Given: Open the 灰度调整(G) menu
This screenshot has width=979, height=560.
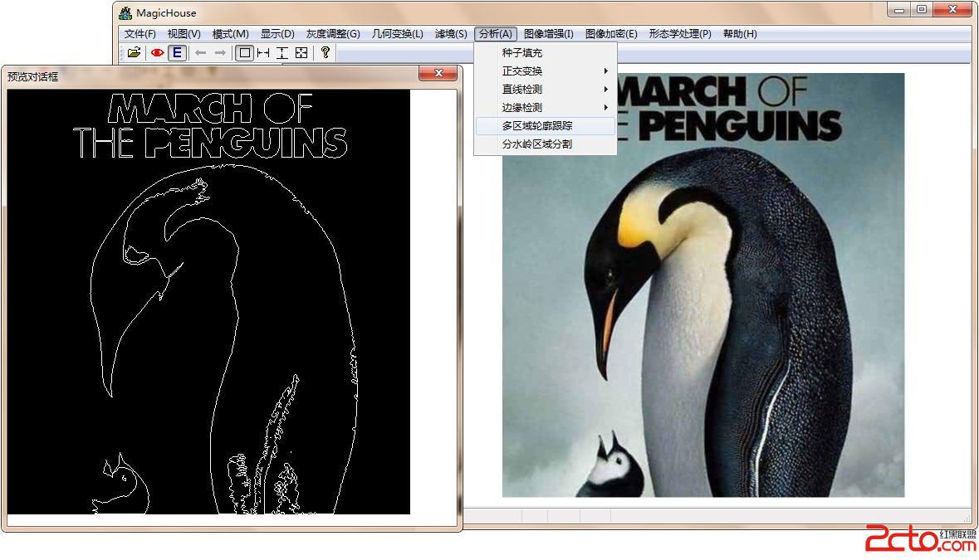Looking at the screenshot, I should point(333,34).
